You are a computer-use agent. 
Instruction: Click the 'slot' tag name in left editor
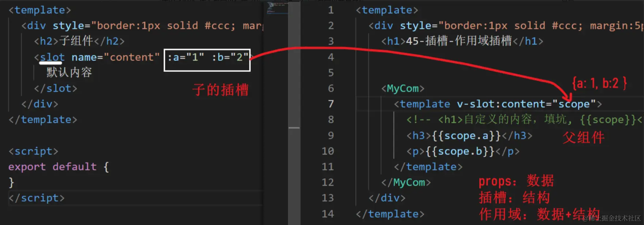tap(52, 57)
